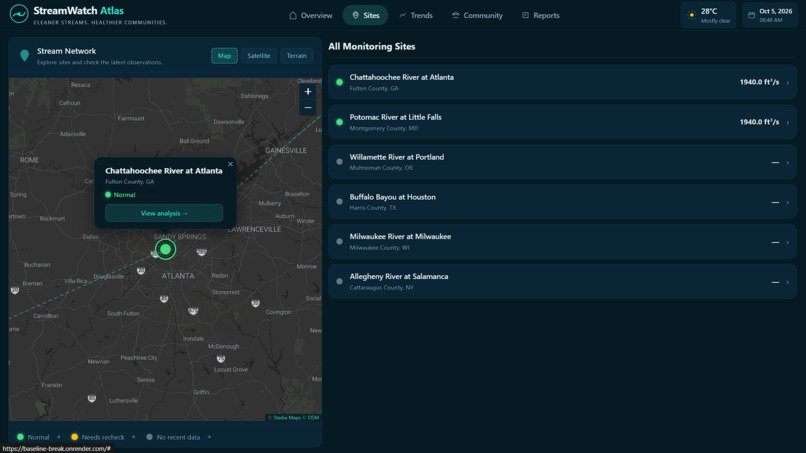Zoom out on the map
This screenshot has height=453, width=806.
[307, 107]
